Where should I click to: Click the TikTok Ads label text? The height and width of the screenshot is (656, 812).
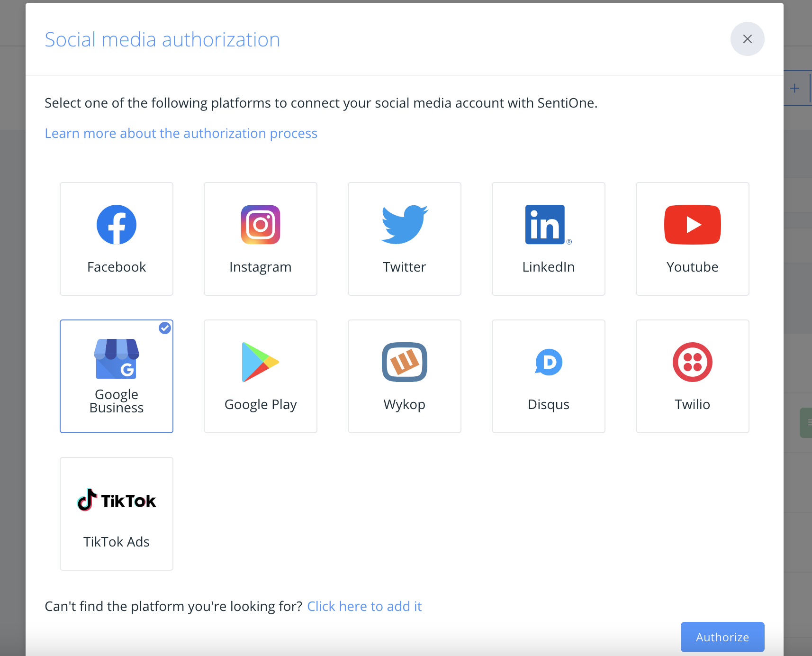(117, 542)
